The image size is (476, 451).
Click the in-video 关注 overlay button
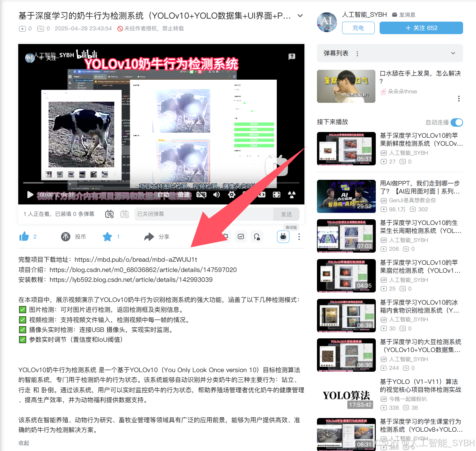coord(47,58)
